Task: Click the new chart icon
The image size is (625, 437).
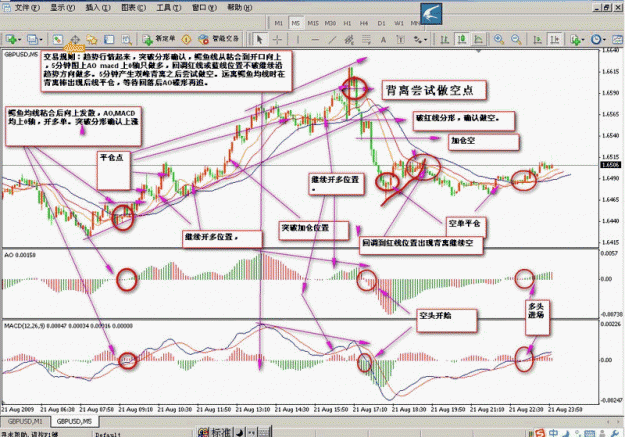Action: tap(10, 39)
